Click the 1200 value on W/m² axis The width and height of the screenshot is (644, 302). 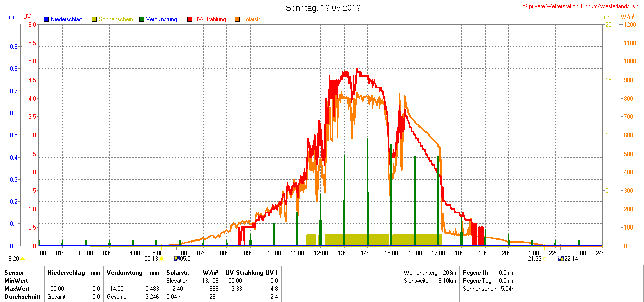(x=629, y=24)
